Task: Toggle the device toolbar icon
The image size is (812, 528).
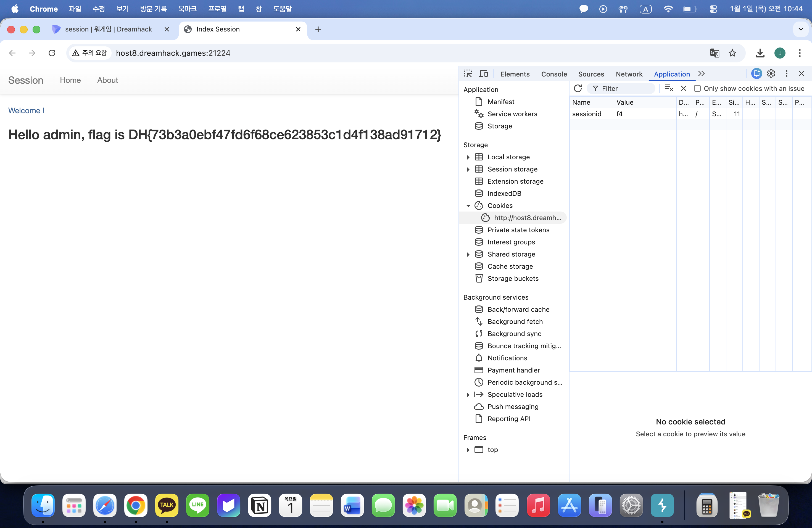Action: (x=483, y=74)
